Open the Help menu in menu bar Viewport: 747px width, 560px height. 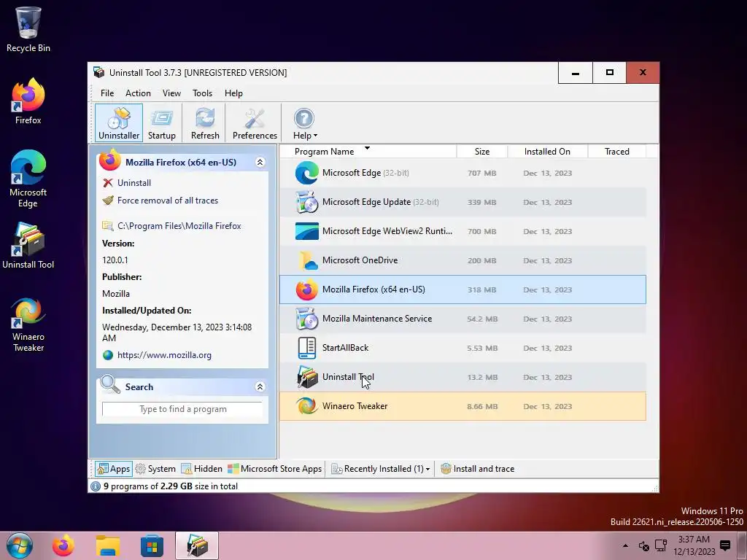click(x=233, y=93)
